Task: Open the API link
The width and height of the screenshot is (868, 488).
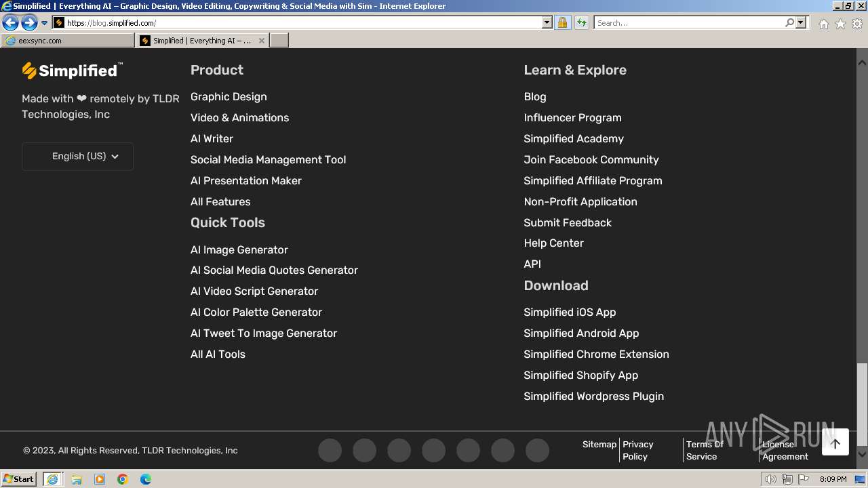Action: point(532,264)
